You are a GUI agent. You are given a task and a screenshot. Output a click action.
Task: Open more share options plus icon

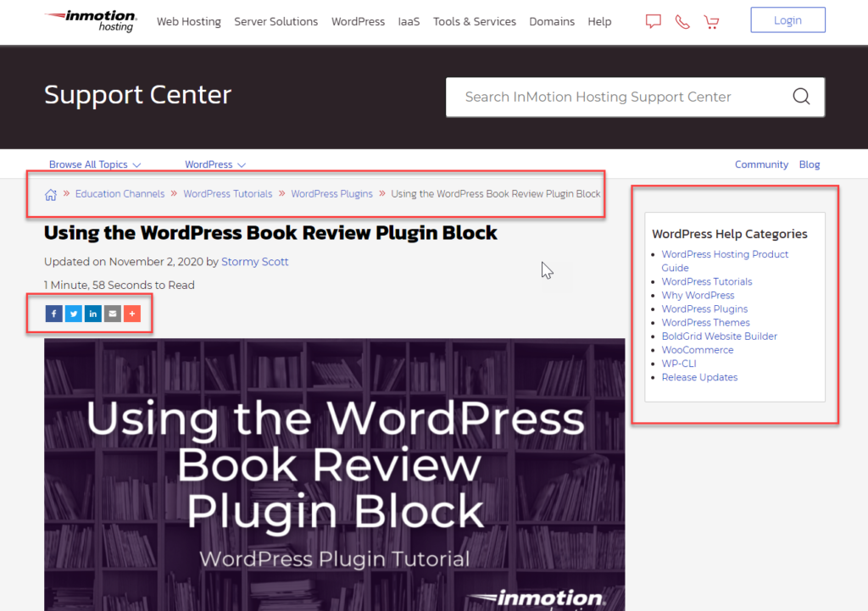[x=132, y=314]
